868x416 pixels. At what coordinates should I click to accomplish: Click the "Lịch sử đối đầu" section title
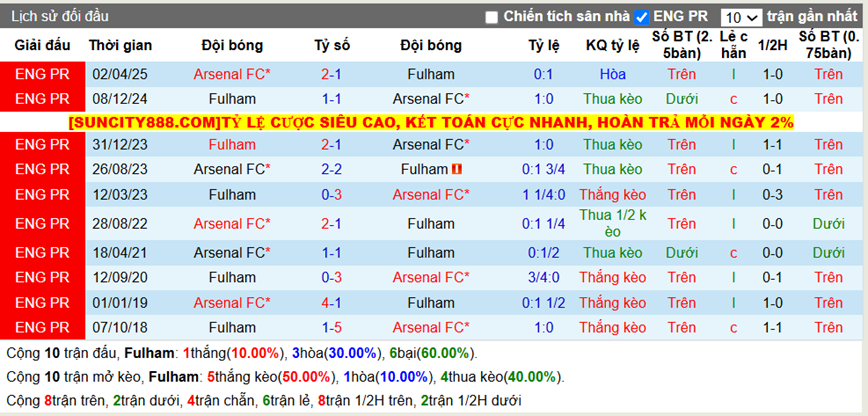click(60, 17)
